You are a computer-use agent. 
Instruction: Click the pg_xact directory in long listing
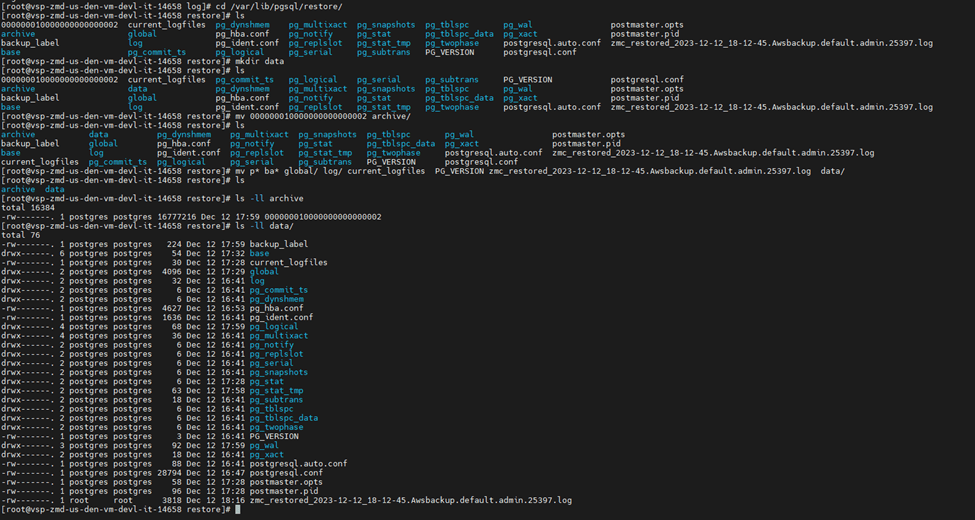[x=268, y=454]
